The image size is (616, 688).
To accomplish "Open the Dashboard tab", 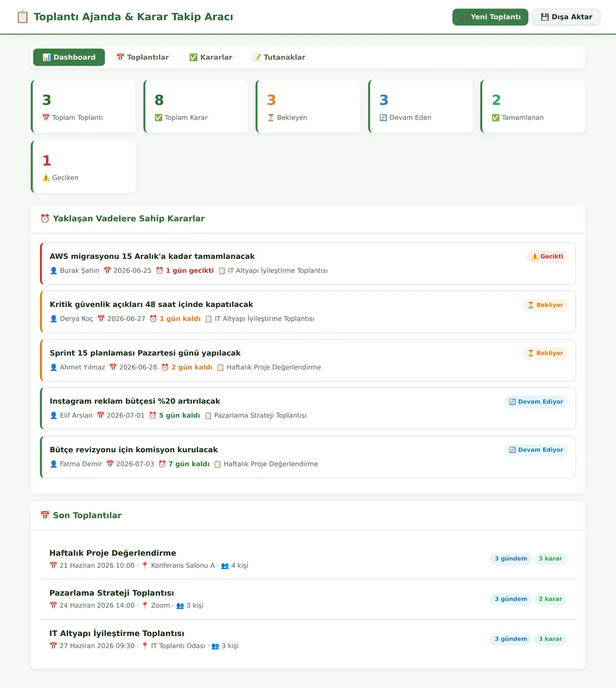I will 69,57.
